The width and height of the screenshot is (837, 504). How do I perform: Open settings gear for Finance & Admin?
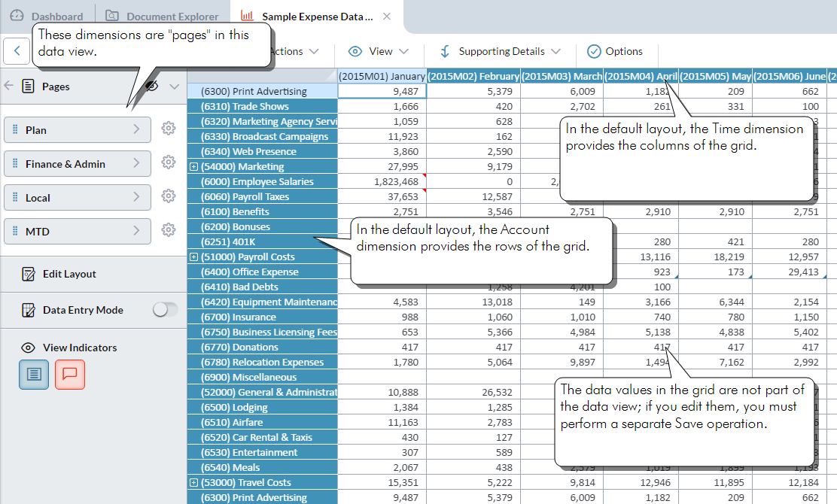(169, 162)
